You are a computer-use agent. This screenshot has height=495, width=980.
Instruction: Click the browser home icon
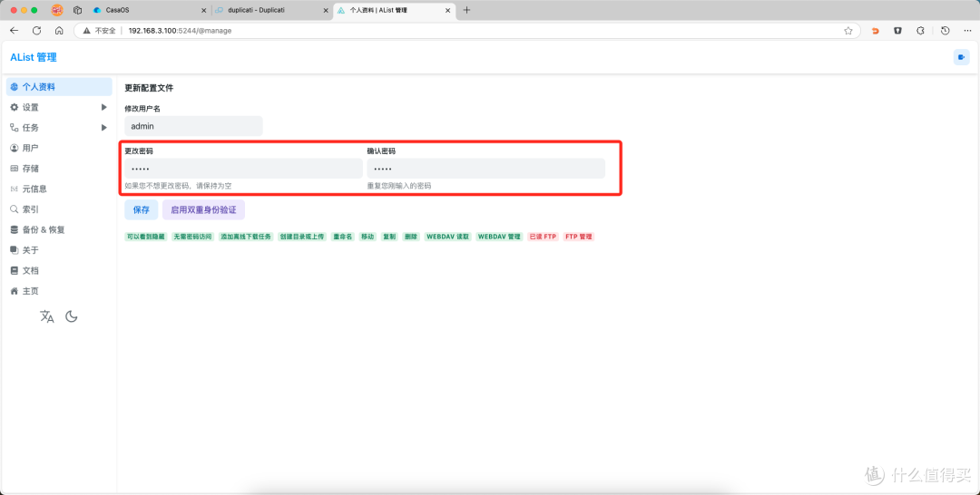59,31
